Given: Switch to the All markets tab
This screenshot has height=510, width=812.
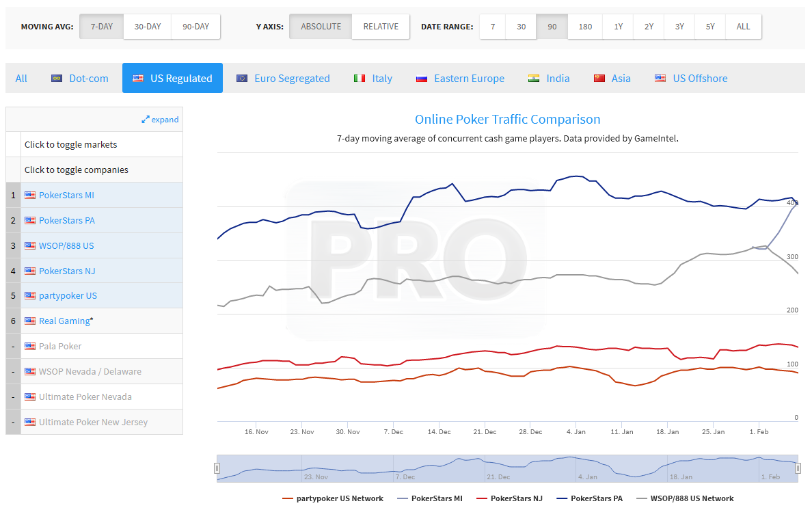Looking at the screenshot, I should click(21, 78).
